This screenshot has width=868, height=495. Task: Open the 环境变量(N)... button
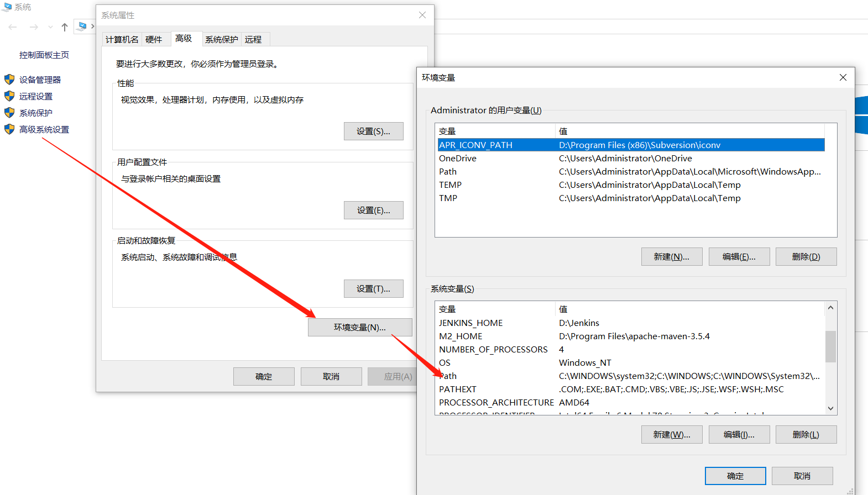click(x=360, y=327)
